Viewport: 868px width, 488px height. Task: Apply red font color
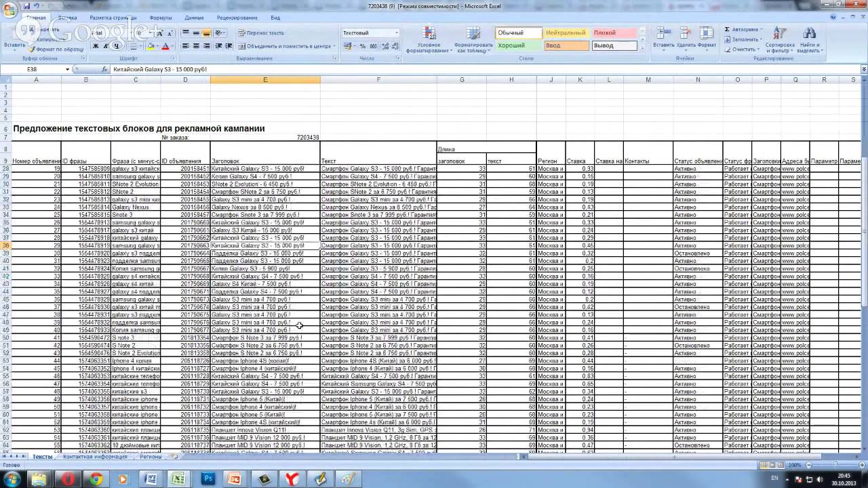[165, 46]
